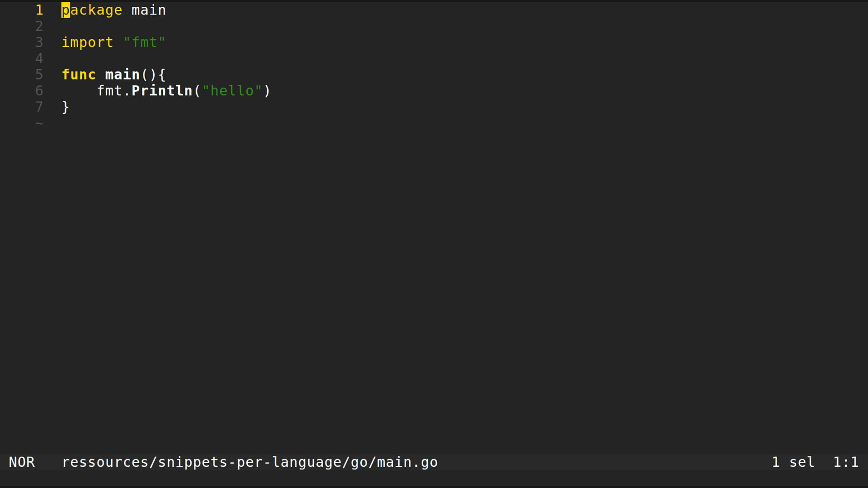Click line number 1 in the gutter
This screenshot has width=868, height=488.
(39, 10)
